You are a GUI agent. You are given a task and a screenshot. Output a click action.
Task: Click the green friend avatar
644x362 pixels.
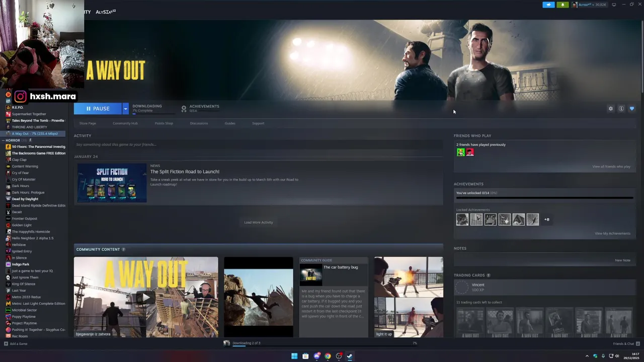461,152
